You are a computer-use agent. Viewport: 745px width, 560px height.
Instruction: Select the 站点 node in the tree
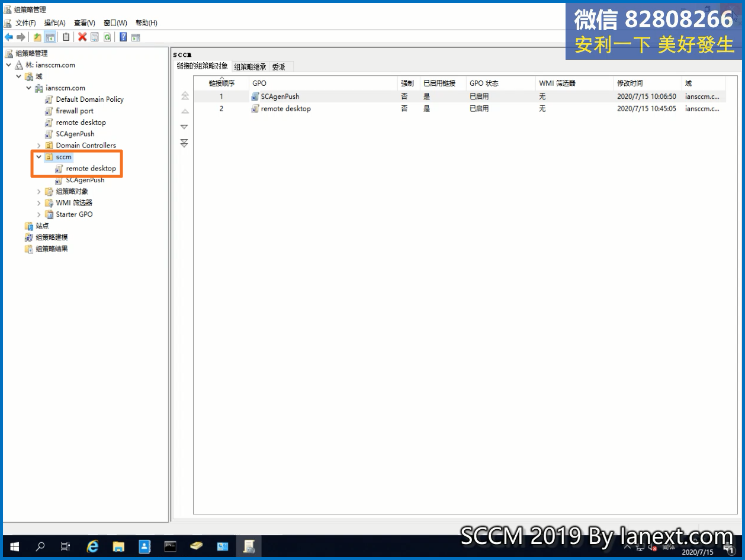pyautogui.click(x=42, y=226)
